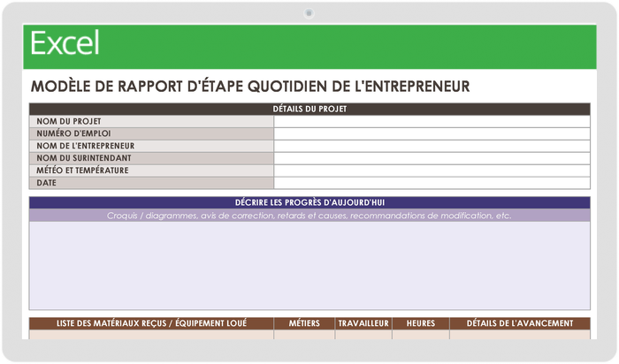Viewport: 619px width, 364px height.
Task: Select the NOM DE L'ENTREPRENEUR label
Action: (x=151, y=146)
